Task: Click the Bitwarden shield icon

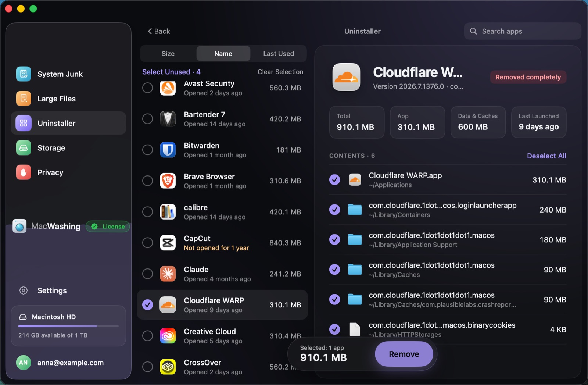Action: (x=168, y=150)
